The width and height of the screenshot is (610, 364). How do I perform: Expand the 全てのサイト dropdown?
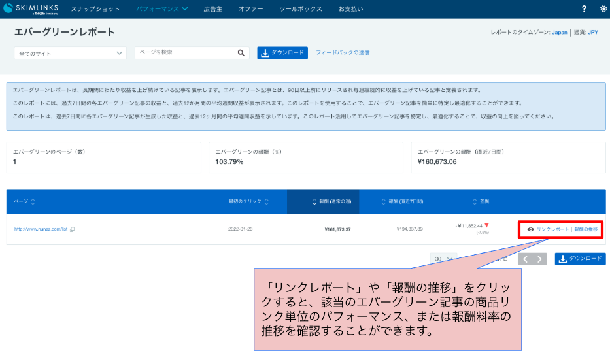[x=70, y=53]
